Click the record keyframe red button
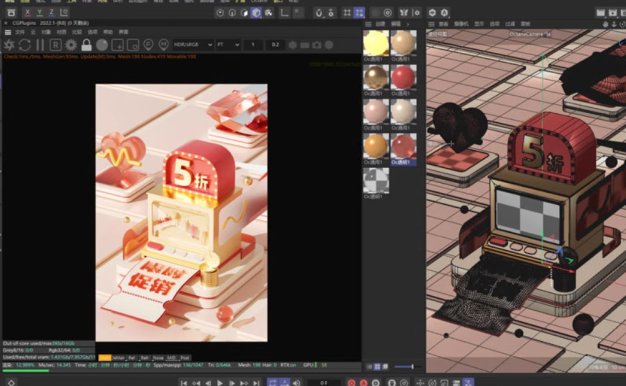 pyautogui.click(x=351, y=383)
